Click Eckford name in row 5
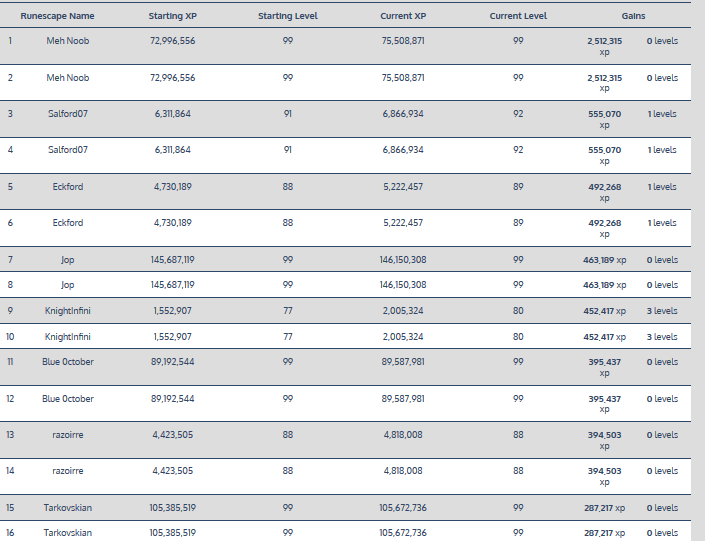 pos(68,186)
